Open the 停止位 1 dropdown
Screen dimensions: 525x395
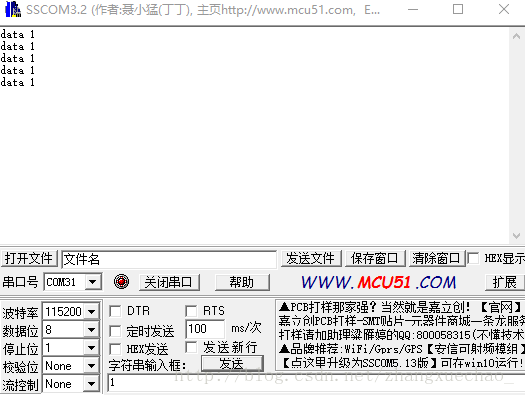click(x=91, y=348)
